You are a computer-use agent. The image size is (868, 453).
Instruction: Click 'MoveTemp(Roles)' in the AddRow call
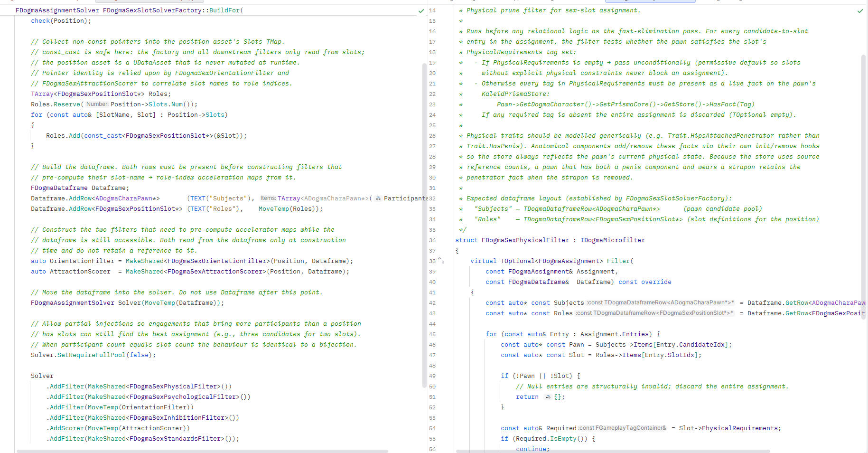(287, 209)
